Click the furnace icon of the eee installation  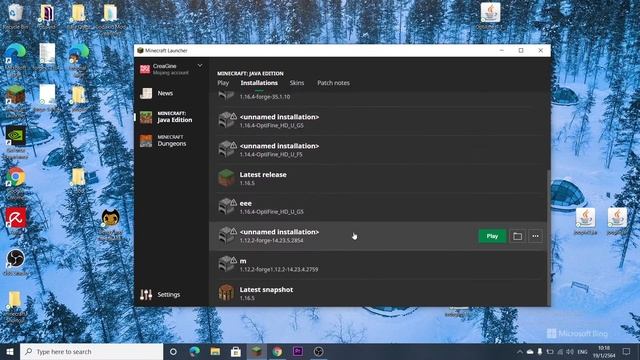[227, 207]
